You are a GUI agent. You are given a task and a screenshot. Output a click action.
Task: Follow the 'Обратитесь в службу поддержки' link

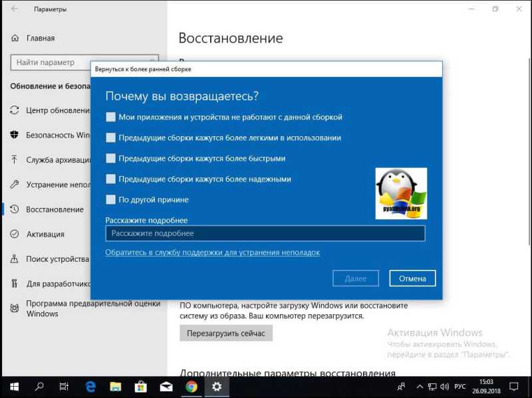pos(212,252)
